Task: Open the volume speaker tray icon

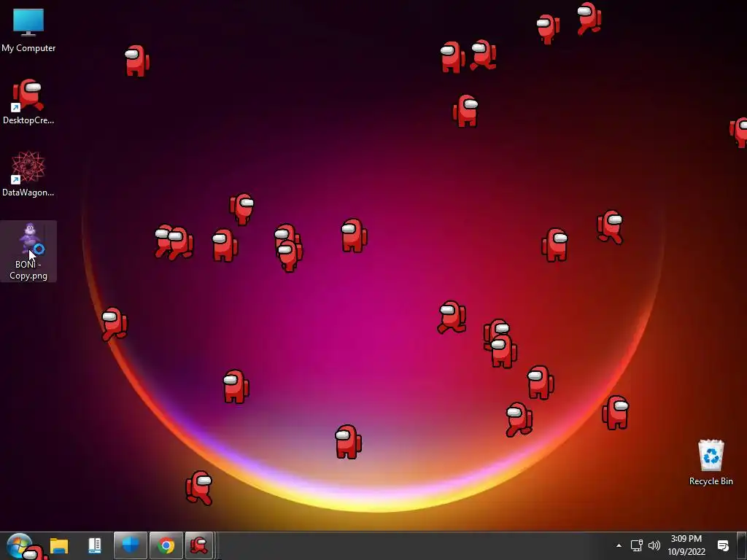Action: click(654, 545)
